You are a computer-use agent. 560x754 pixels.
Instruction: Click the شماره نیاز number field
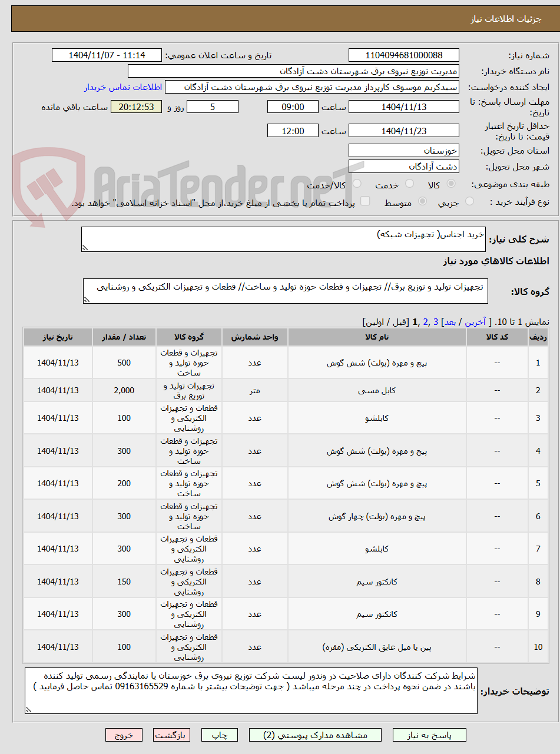pyautogui.click(x=404, y=55)
